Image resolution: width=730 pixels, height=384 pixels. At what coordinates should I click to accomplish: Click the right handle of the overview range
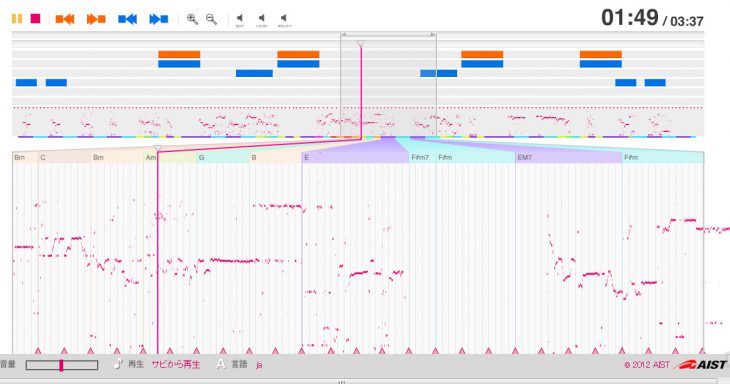tap(433, 34)
